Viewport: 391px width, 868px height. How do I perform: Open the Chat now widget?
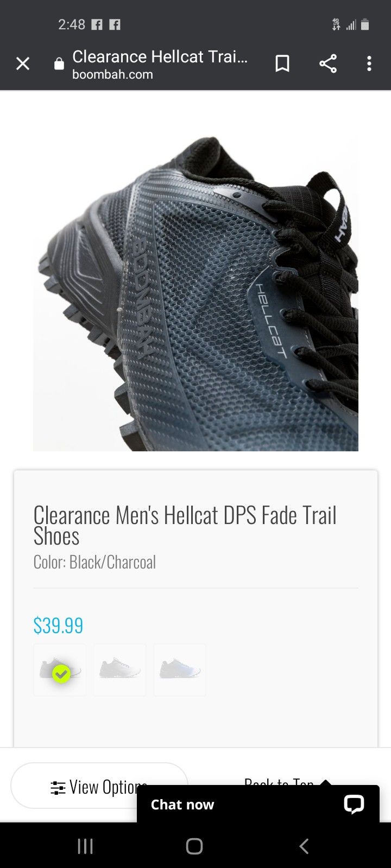click(258, 804)
